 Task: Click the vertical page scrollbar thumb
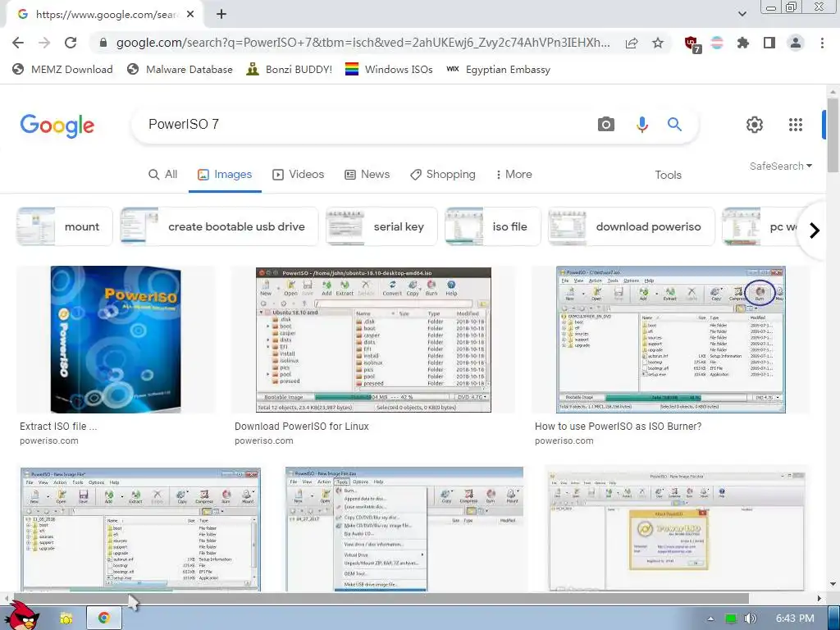click(833, 135)
